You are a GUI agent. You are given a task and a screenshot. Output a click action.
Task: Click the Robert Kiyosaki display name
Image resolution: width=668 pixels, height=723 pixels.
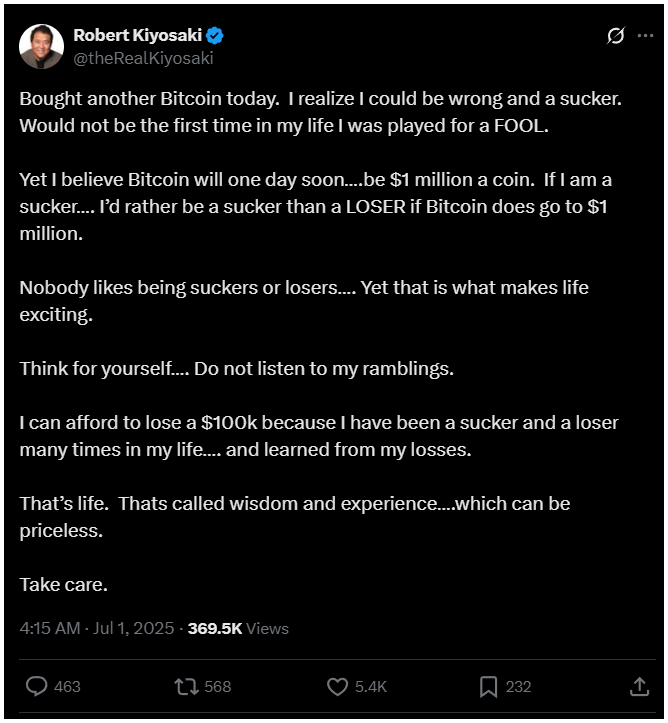tap(137, 35)
